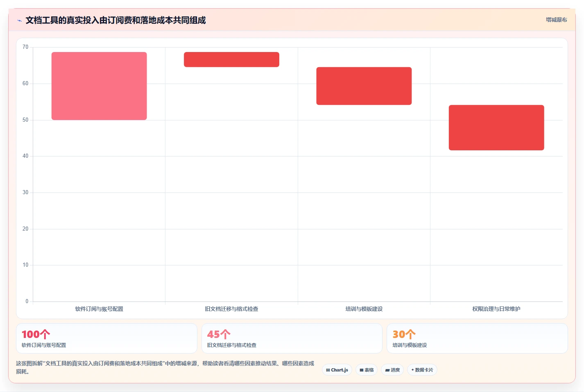
Task: Select the 数据卡片 tag chip
Action: [x=422, y=370]
